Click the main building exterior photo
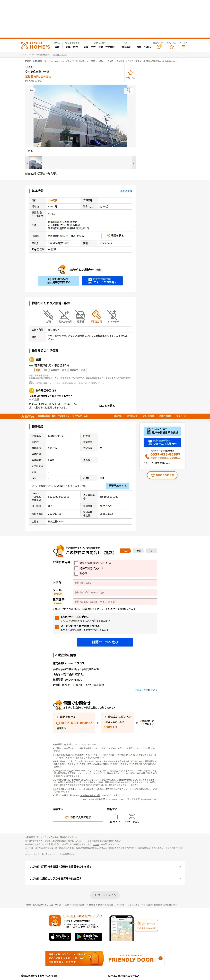Viewport: 210px width, 980px height. point(80,116)
